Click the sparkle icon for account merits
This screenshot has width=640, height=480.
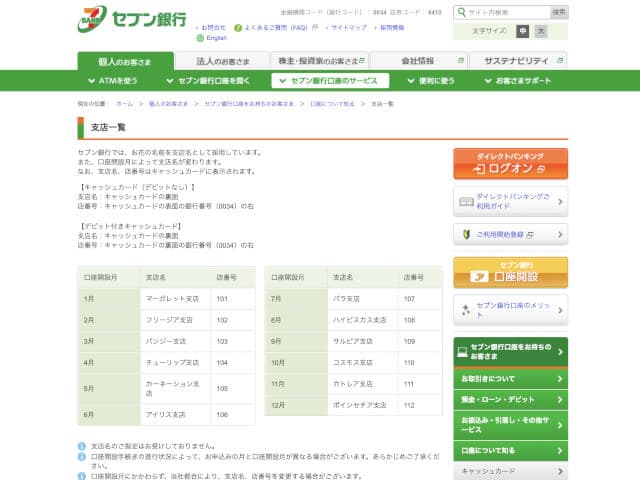pyautogui.click(x=465, y=310)
